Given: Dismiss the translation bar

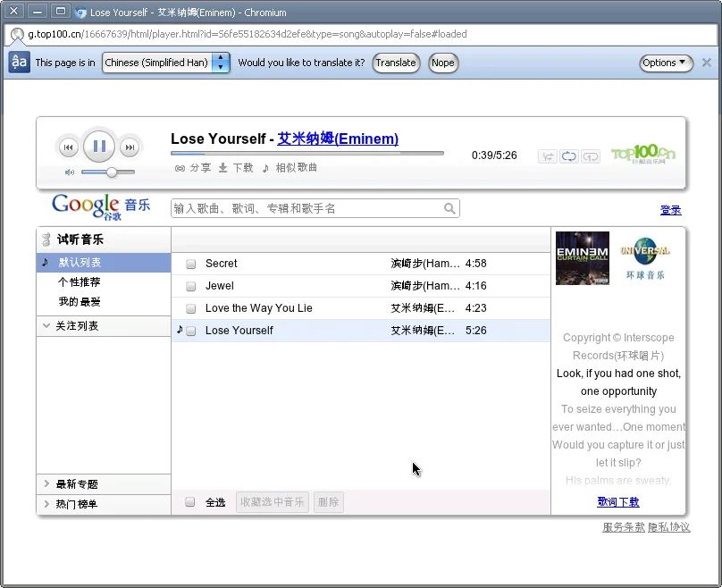Looking at the screenshot, I should [x=706, y=63].
